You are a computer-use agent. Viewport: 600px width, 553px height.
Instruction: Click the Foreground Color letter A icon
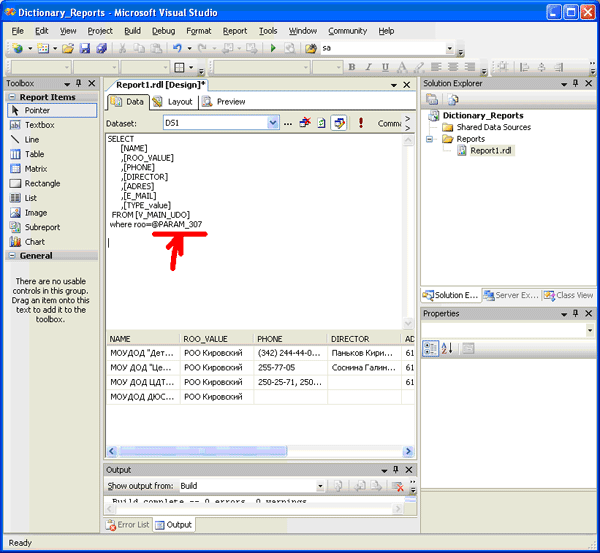point(402,67)
